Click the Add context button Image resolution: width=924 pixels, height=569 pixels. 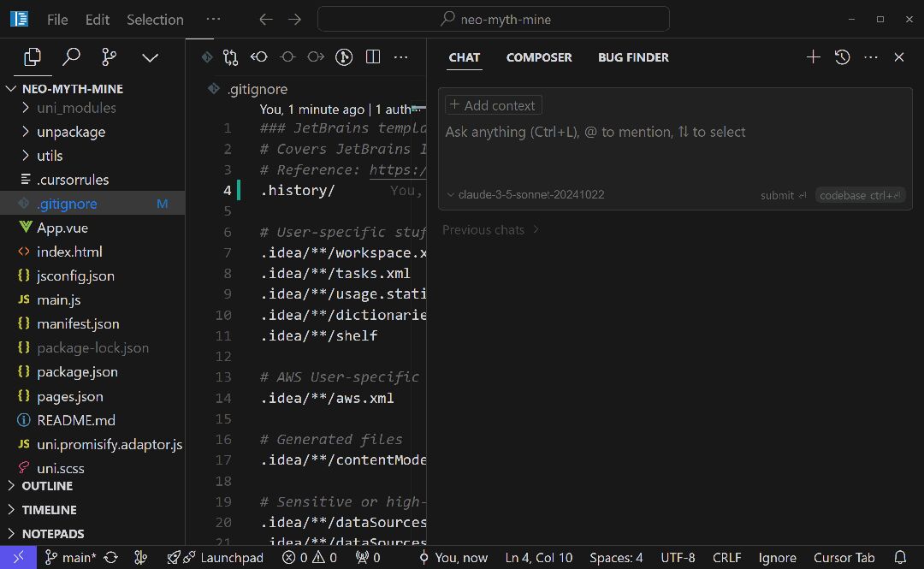coord(493,105)
